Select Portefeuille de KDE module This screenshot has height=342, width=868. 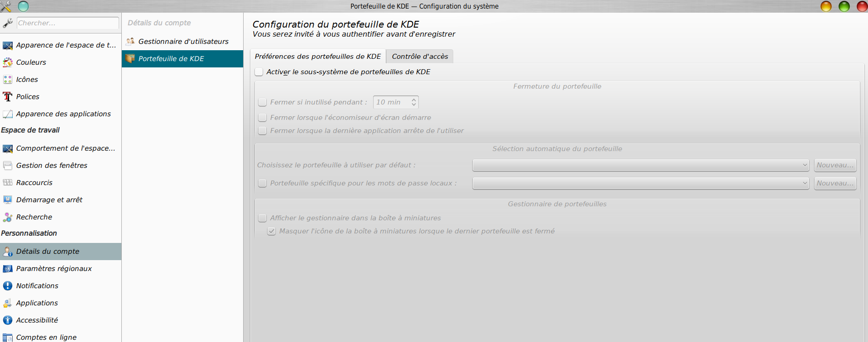coord(182,59)
